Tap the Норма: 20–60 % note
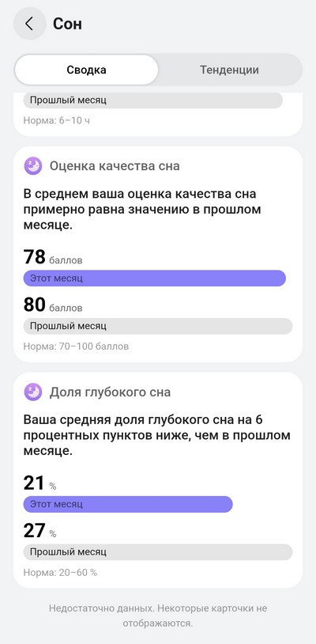Viewport: 316px width, 644px height. point(60,572)
